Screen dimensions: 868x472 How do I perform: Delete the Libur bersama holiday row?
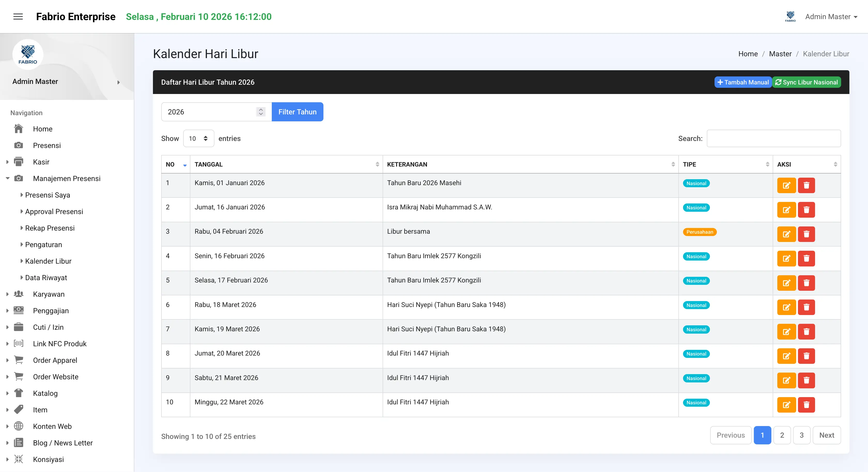point(806,234)
